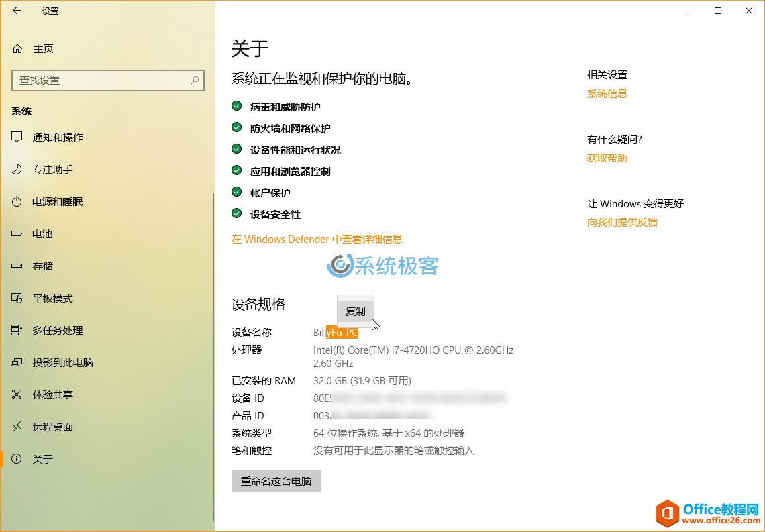Select 存储 in the sidebar
Image resolution: width=765 pixels, height=532 pixels.
[107, 266]
